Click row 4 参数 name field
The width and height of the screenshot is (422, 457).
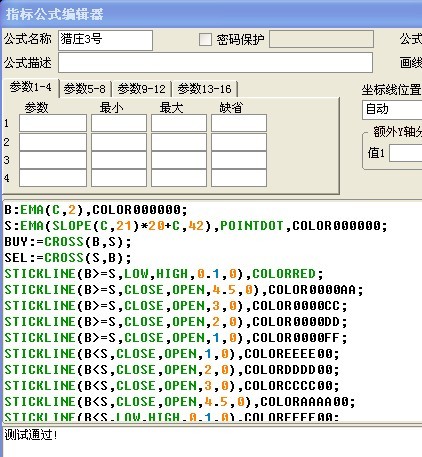point(53,178)
